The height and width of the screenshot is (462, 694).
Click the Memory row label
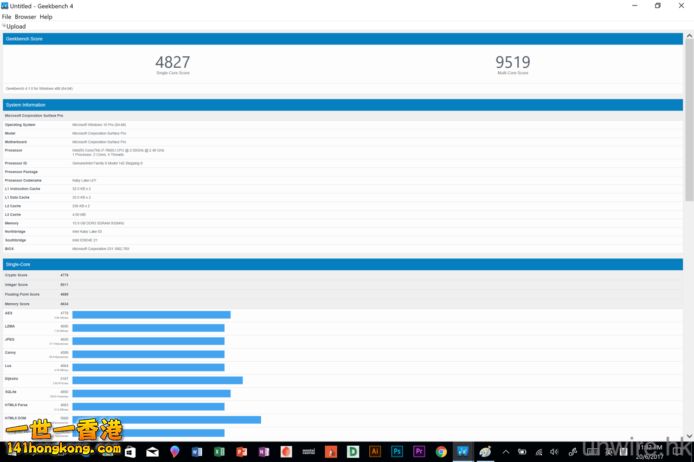click(12, 223)
